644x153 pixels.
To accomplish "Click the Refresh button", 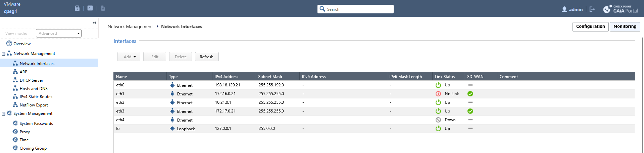I will [206, 57].
